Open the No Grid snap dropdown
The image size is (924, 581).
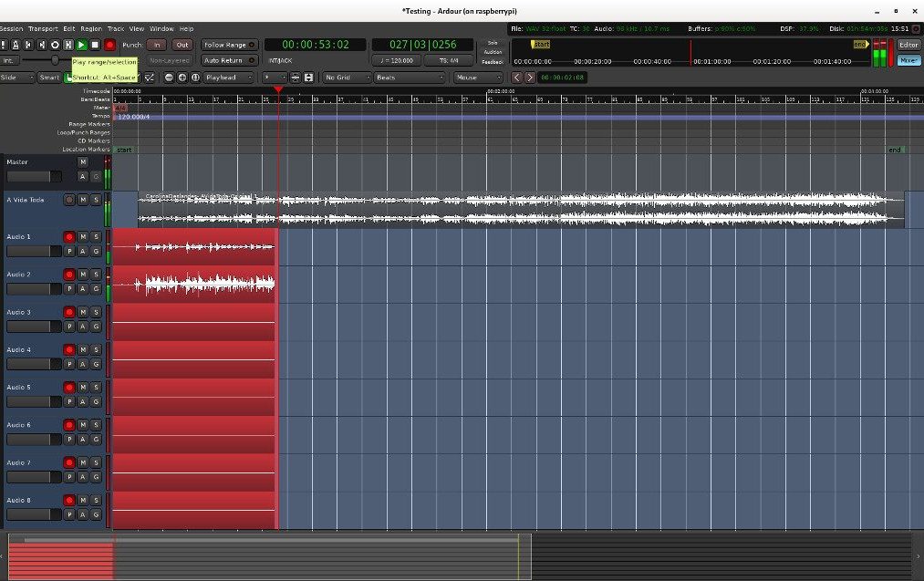pos(348,78)
